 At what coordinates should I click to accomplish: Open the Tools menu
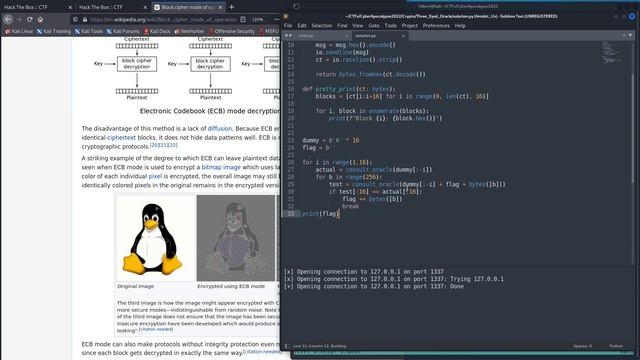click(x=390, y=26)
